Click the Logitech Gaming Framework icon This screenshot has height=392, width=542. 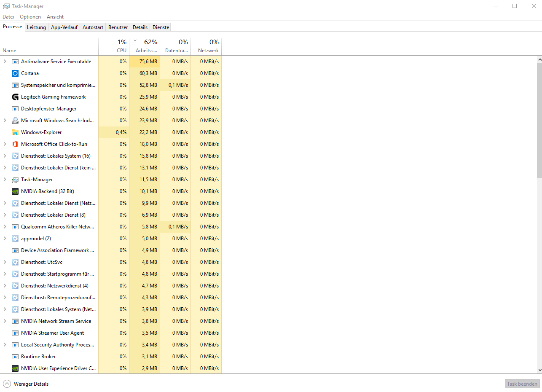(x=15, y=97)
